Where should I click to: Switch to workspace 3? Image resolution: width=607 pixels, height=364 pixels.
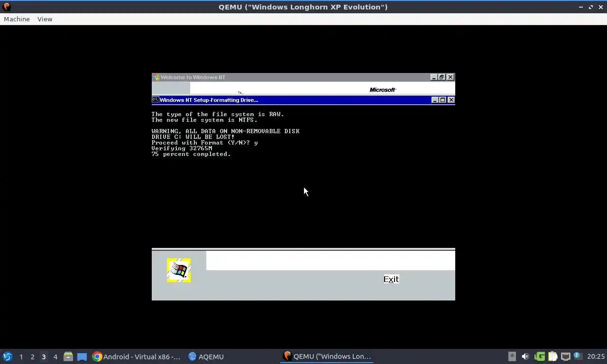(x=44, y=357)
